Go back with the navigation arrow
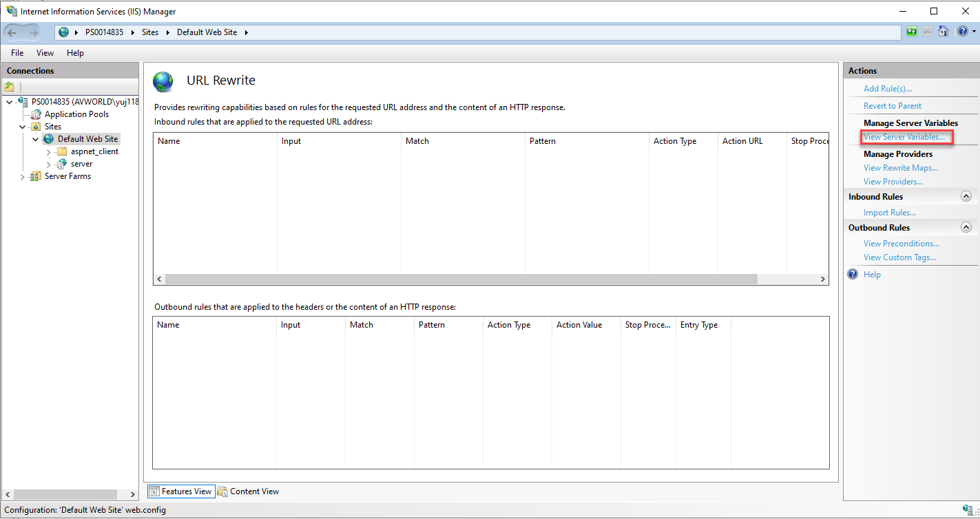The width and height of the screenshot is (980, 519). (x=13, y=32)
